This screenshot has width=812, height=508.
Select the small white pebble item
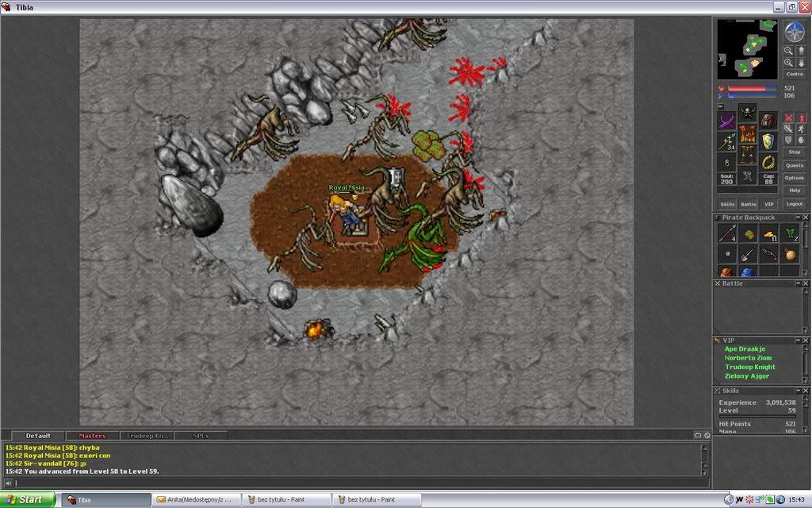727,255
